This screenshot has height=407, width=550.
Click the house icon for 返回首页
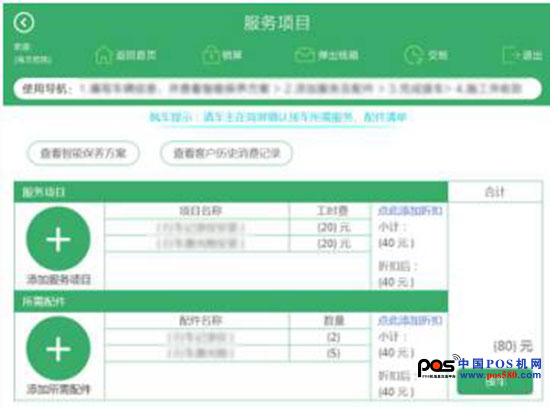(x=103, y=55)
